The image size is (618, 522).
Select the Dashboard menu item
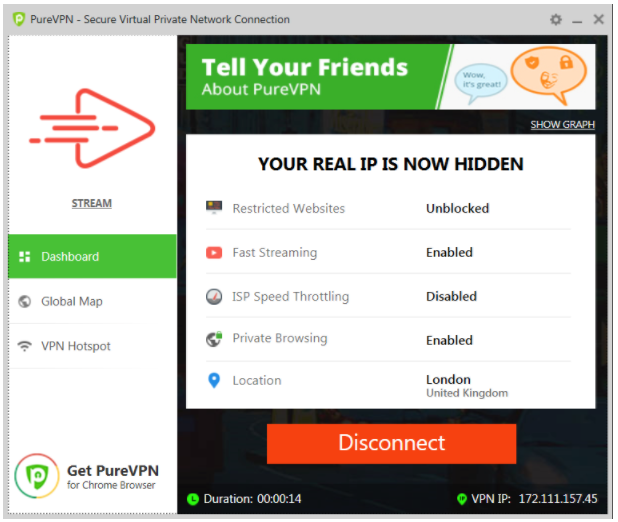(x=92, y=256)
